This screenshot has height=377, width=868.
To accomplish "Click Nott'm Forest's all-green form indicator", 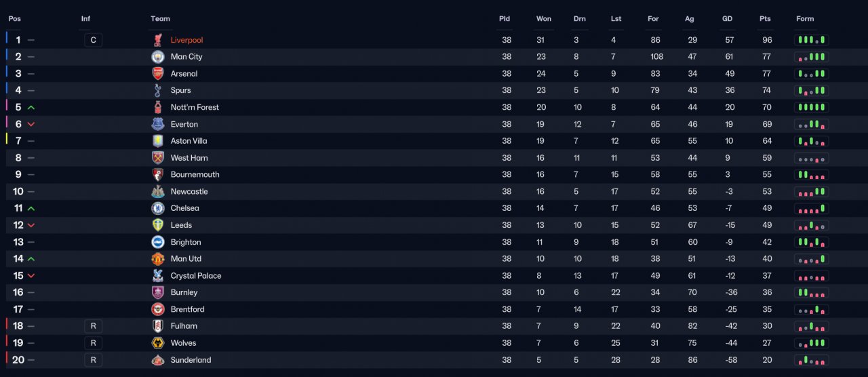I will click(812, 107).
